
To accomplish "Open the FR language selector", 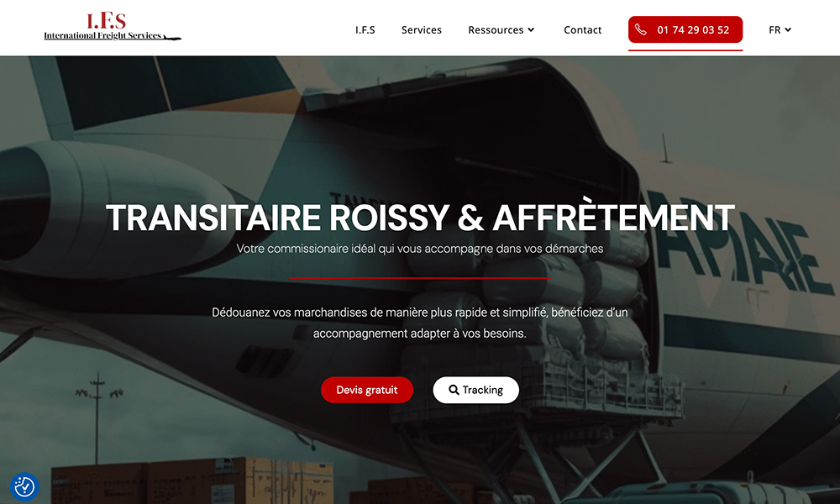I will pyautogui.click(x=780, y=30).
